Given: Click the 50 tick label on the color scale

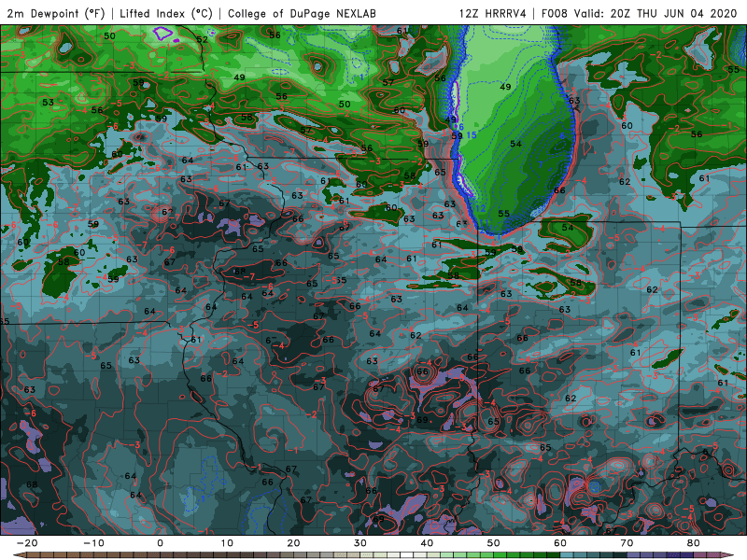Looking at the screenshot, I should (494, 543).
